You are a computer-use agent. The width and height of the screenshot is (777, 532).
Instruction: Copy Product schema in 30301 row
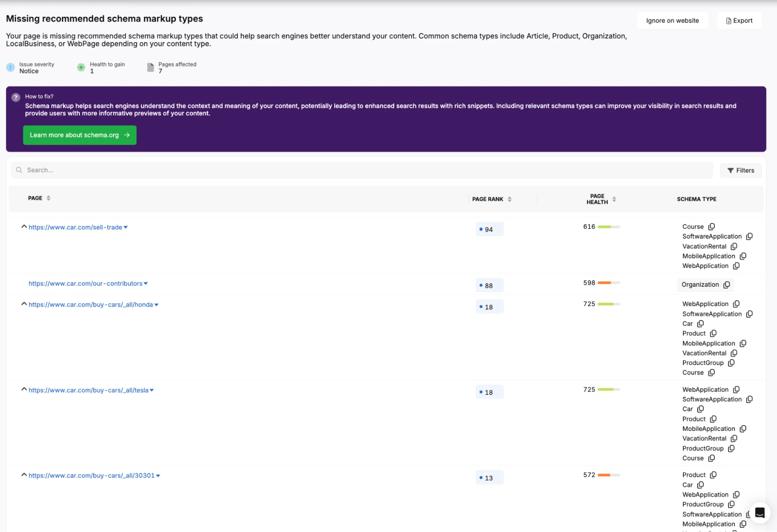713,475
